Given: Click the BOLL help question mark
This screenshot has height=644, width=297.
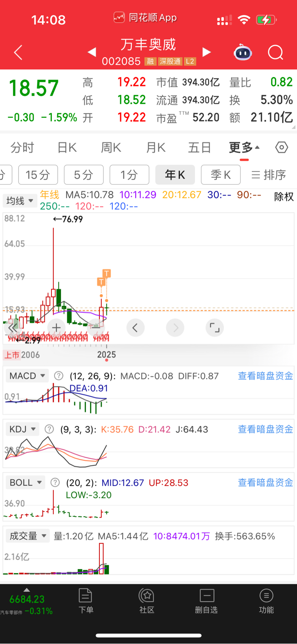Looking at the screenshot, I should [x=55, y=483].
